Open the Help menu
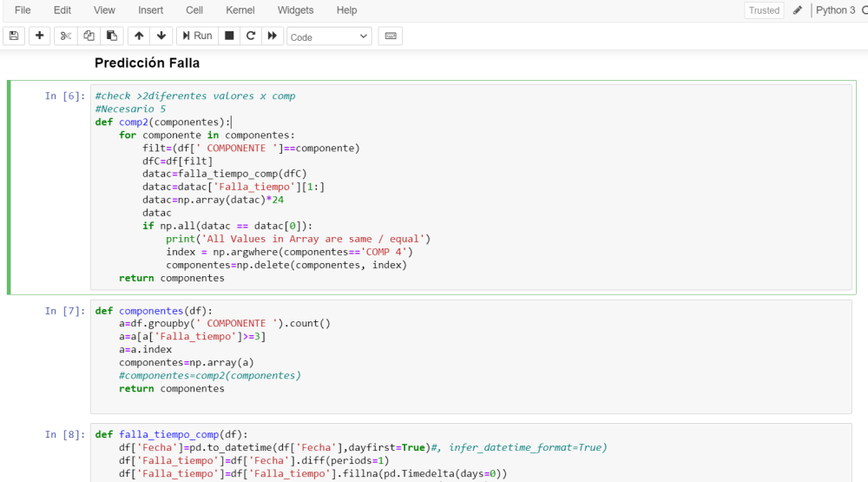This screenshot has width=868, height=482. pos(346,10)
